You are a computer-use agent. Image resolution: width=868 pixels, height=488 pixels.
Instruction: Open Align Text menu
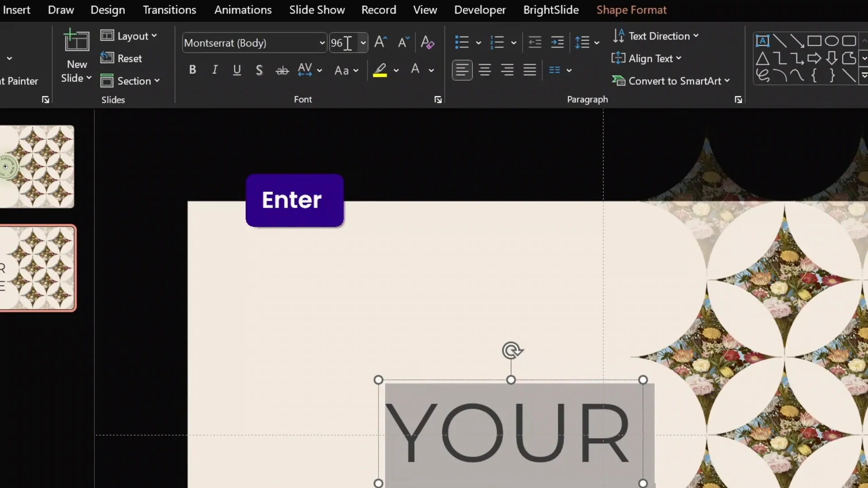click(x=646, y=58)
